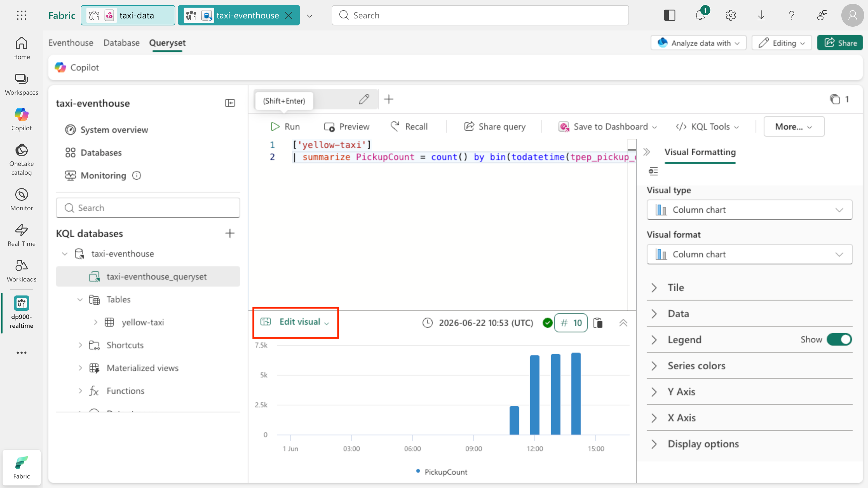Image resolution: width=868 pixels, height=488 pixels.
Task: Open Copilot from left sidebar
Action: point(22,120)
